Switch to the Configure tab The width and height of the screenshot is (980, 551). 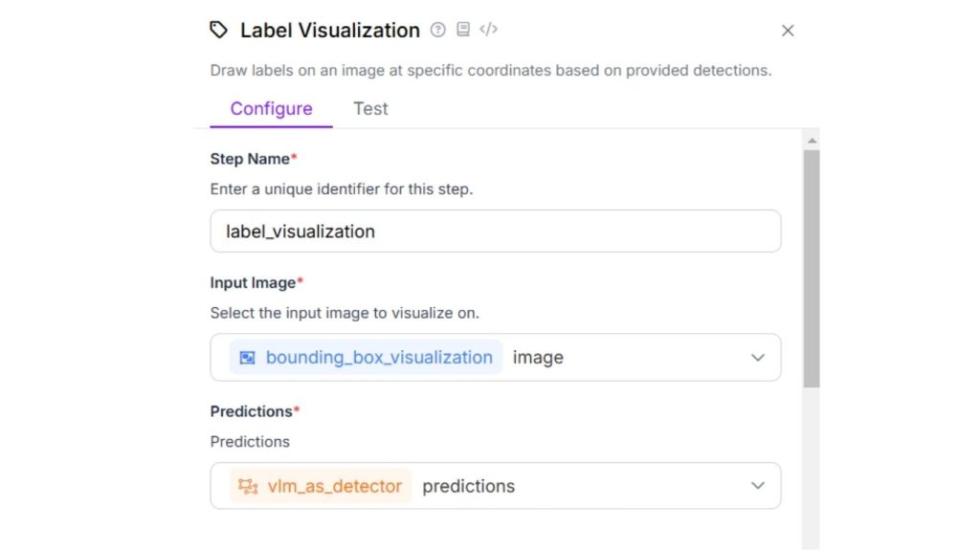271,108
